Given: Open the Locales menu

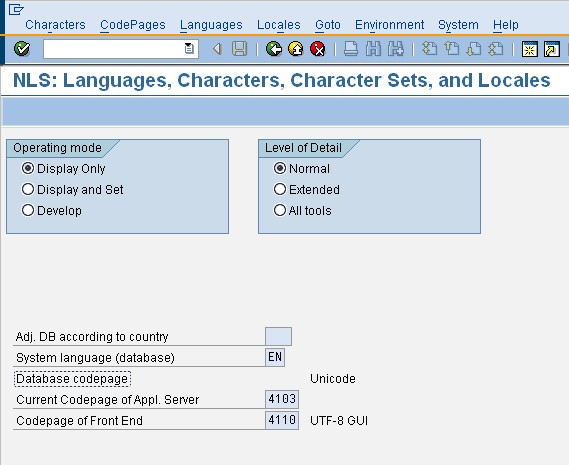Looking at the screenshot, I should [x=279, y=25].
